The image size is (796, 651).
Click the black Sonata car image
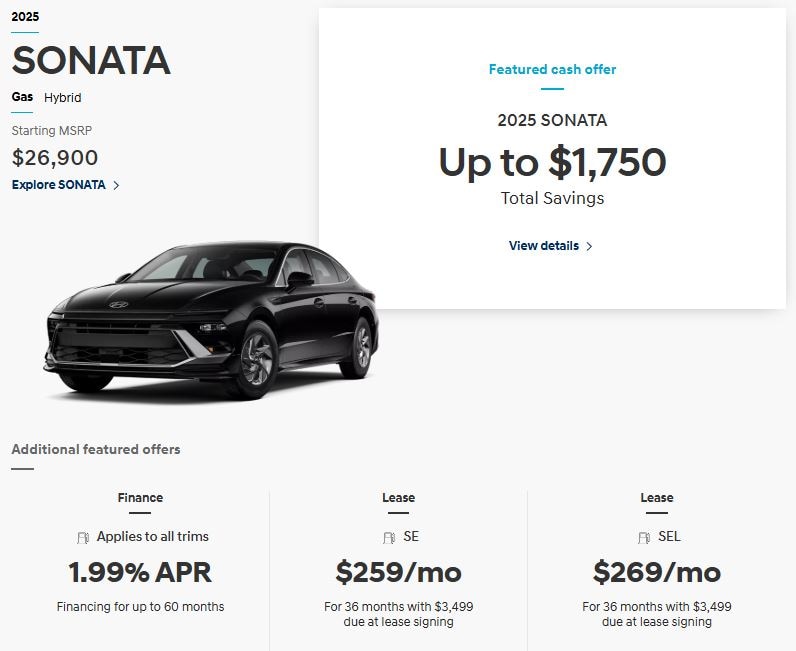point(212,320)
